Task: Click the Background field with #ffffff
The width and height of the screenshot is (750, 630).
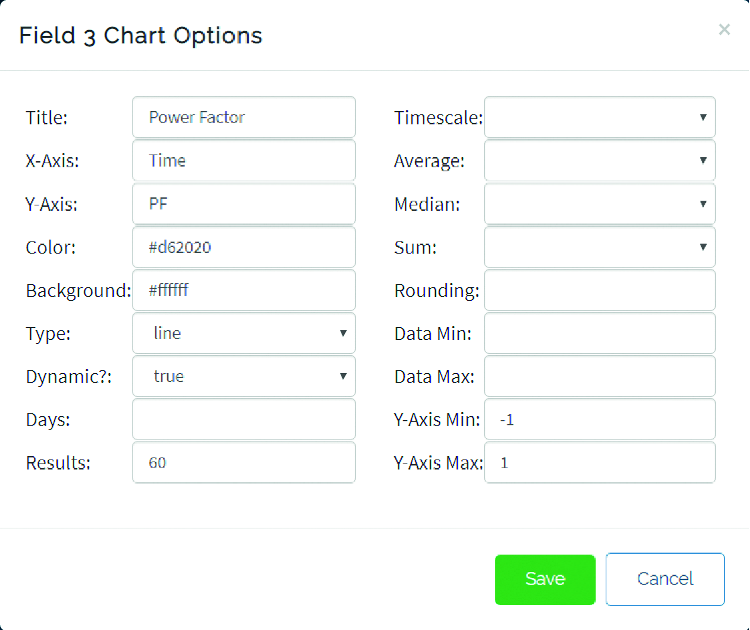Action: pyautogui.click(x=243, y=290)
